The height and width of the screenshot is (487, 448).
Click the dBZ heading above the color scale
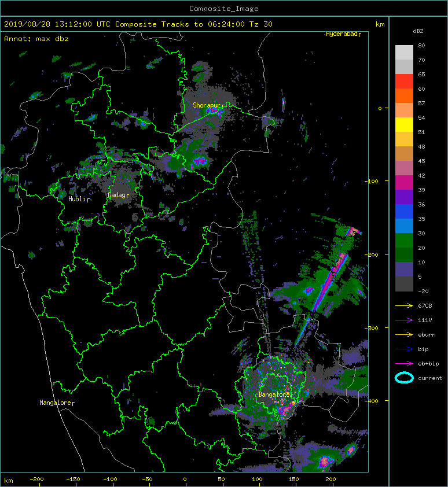(x=418, y=31)
